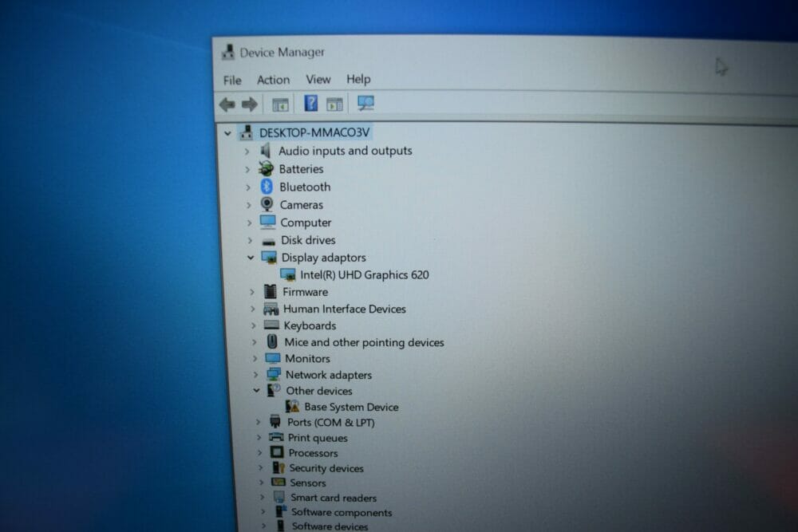Image resolution: width=798 pixels, height=532 pixels.
Task: Select the Human Interface Devices label
Action: point(345,309)
